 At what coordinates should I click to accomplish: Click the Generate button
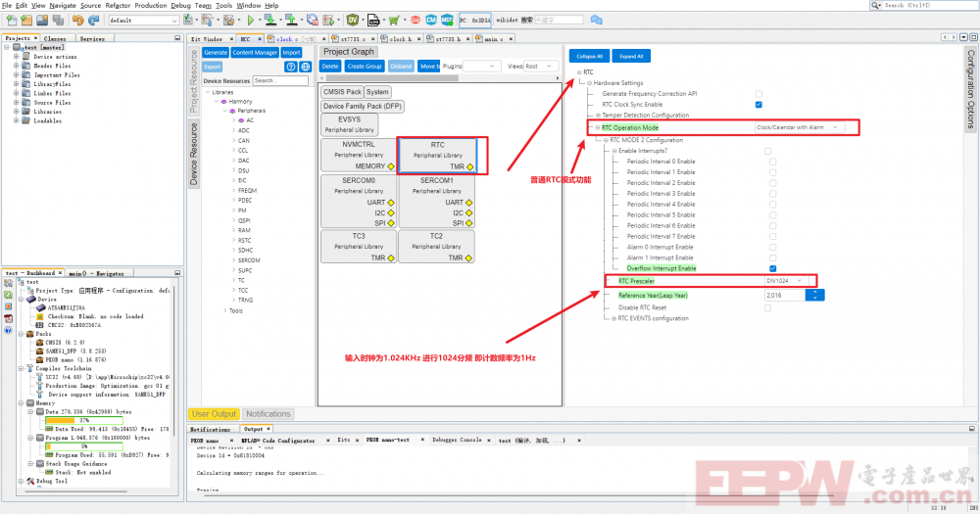(216, 53)
